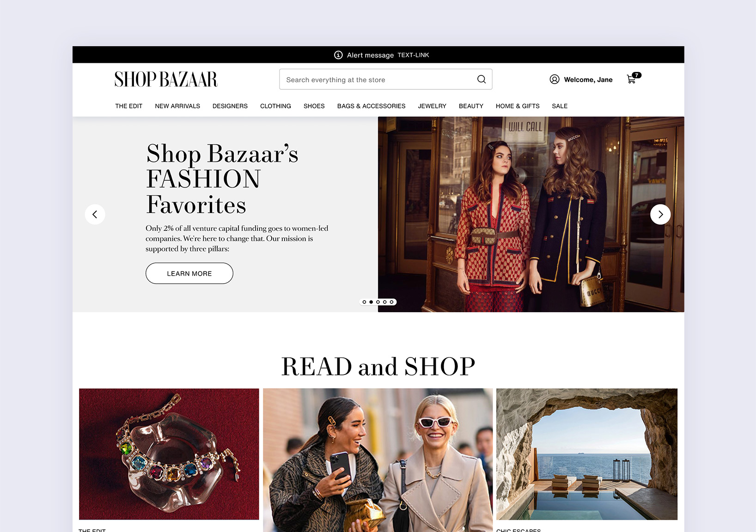This screenshot has width=756, height=532.
Task: Open the Clothing navigation menu
Action: (275, 106)
